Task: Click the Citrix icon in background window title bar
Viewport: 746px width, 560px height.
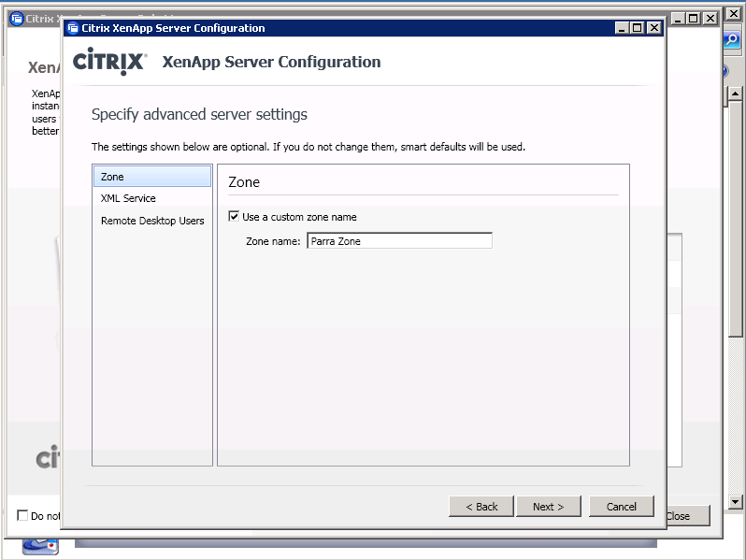Action: (x=17, y=19)
